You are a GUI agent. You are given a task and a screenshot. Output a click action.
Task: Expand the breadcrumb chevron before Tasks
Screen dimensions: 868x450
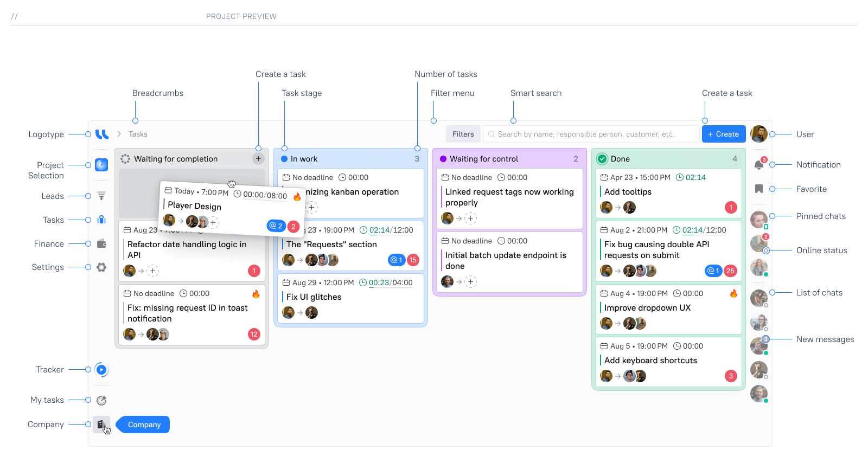coord(119,134)
